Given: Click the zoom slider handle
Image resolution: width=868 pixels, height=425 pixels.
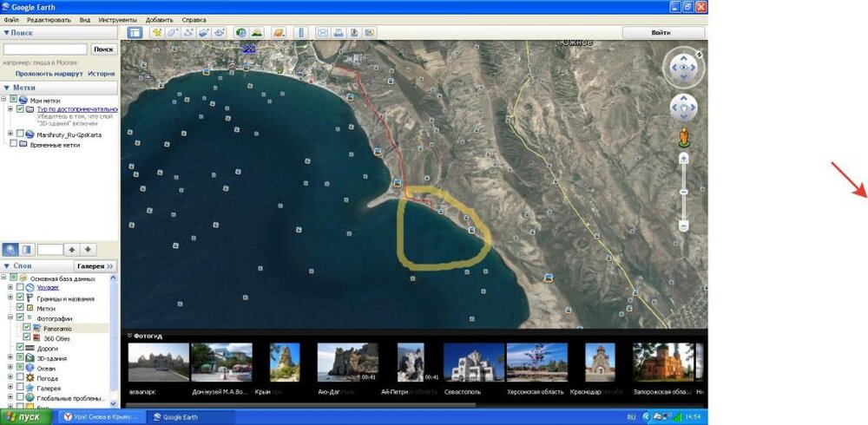Looking at the screenshot, I should [x=684, y=192].
